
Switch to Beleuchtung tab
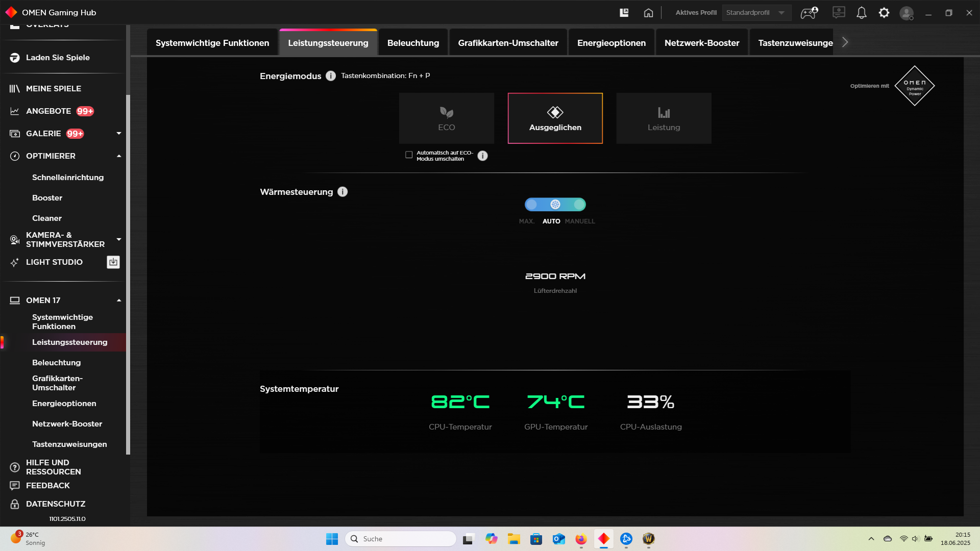(x=413, y=43)
